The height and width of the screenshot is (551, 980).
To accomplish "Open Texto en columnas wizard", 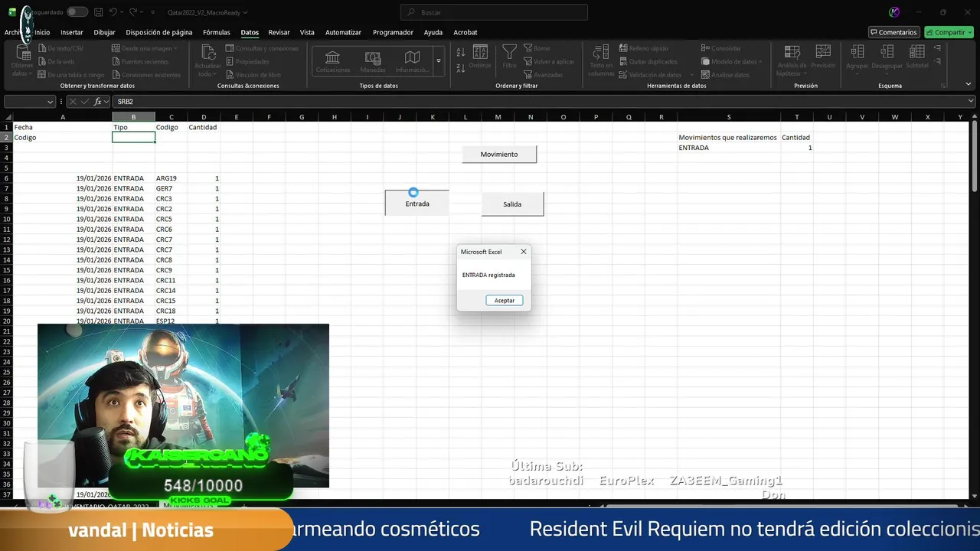I will (x=601, y=60).
